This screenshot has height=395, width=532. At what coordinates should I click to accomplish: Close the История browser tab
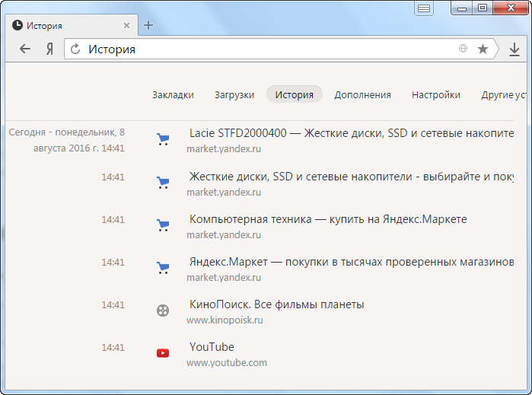[127, 25]
